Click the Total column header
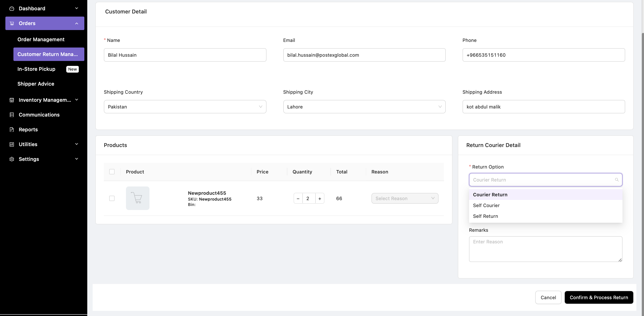Screen dimensions: 644x316 [x=342, y=172]
